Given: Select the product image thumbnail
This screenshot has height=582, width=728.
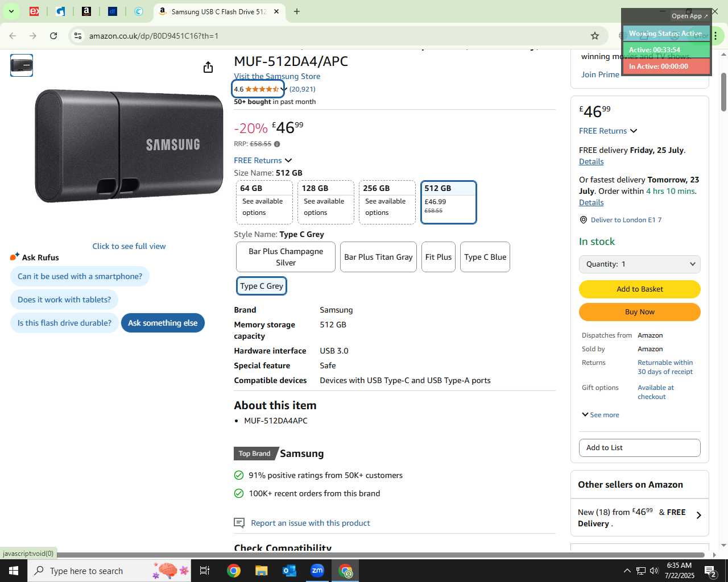Looking at the screenshot, I should 22,65.
